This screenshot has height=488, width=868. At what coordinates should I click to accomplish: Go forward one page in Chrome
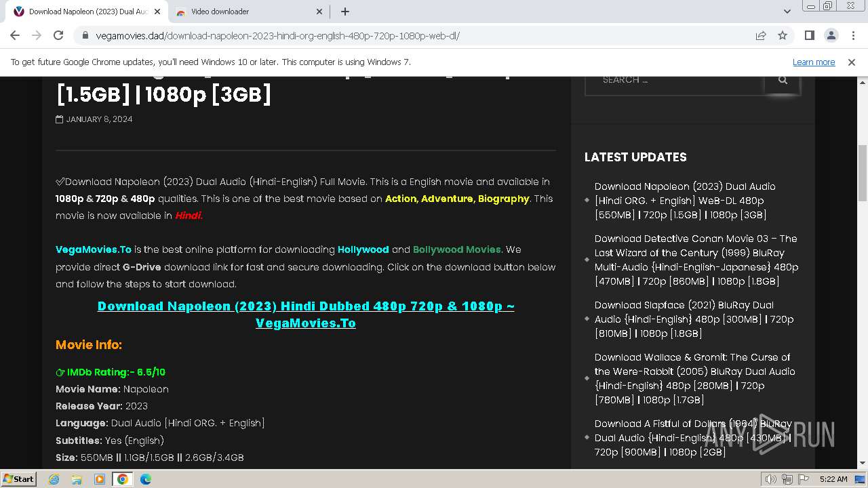point(37,35)
